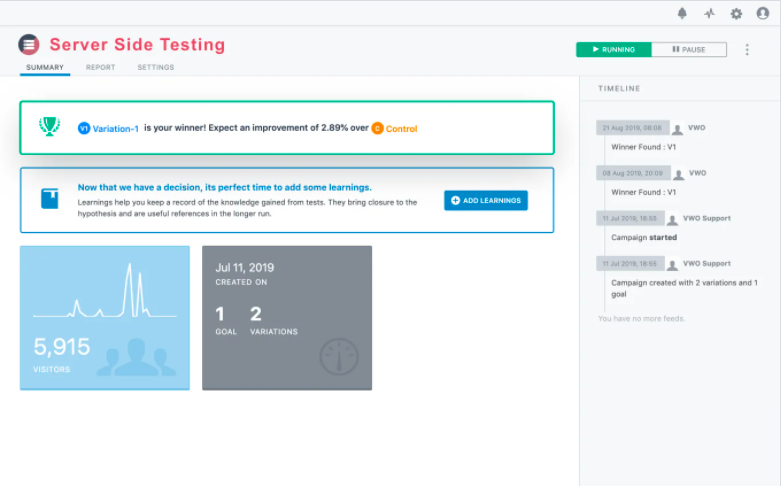Image resolution: width=784 pixels, height=486 pixels.
Task: Click the '2 Variations' count
Action: tap(274, 320)
